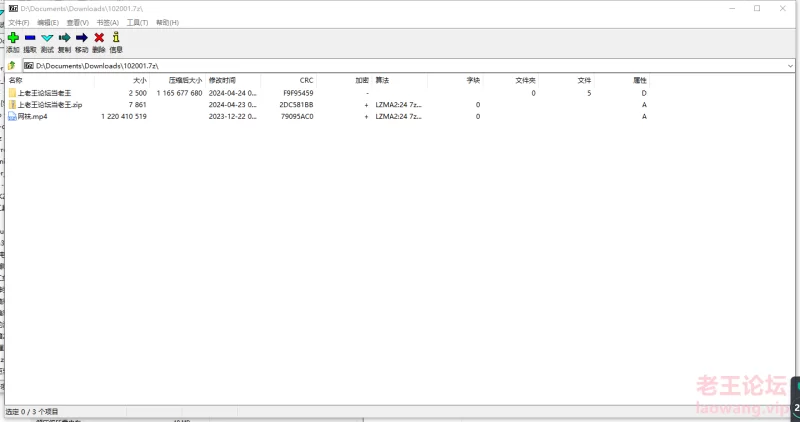Click the up-folder icon beside the address bar
800x422 pixels.
point(11,66)
